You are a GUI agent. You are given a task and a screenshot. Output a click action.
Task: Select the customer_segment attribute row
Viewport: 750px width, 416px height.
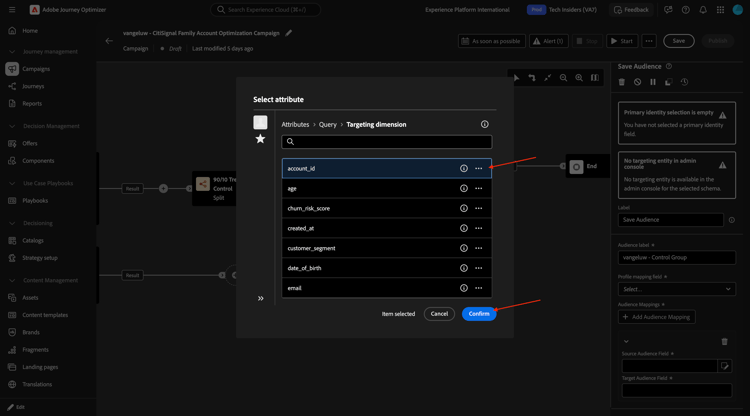386,248
